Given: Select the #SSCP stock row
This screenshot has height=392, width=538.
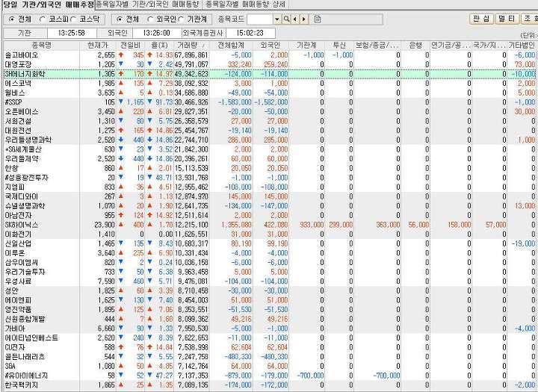Looking at the screenshot, I should 270,102.
